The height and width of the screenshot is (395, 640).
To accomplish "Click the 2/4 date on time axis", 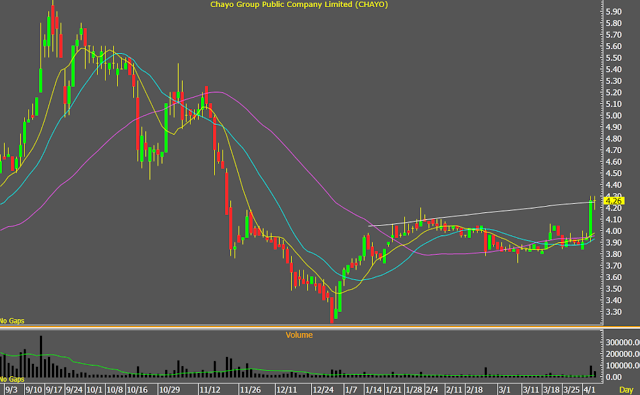I will click(x=432, y=390).
